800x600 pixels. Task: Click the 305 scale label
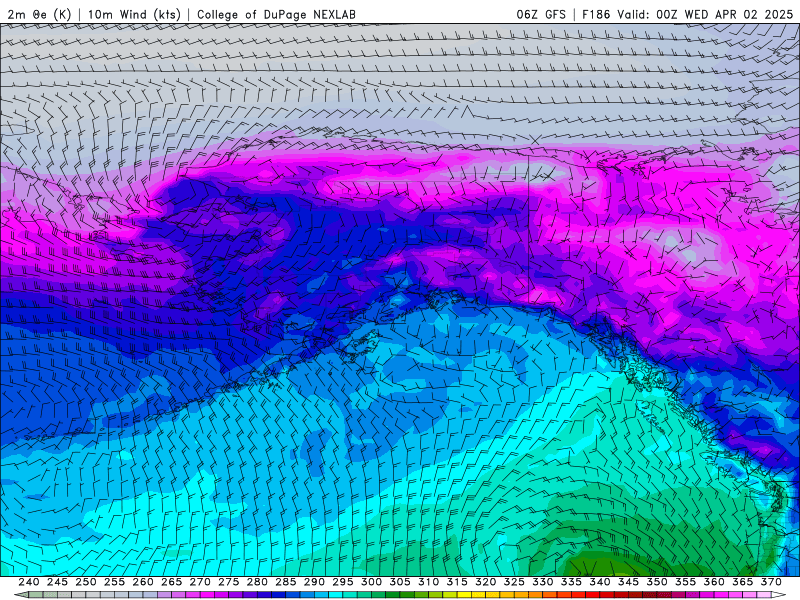pos(400,582)
